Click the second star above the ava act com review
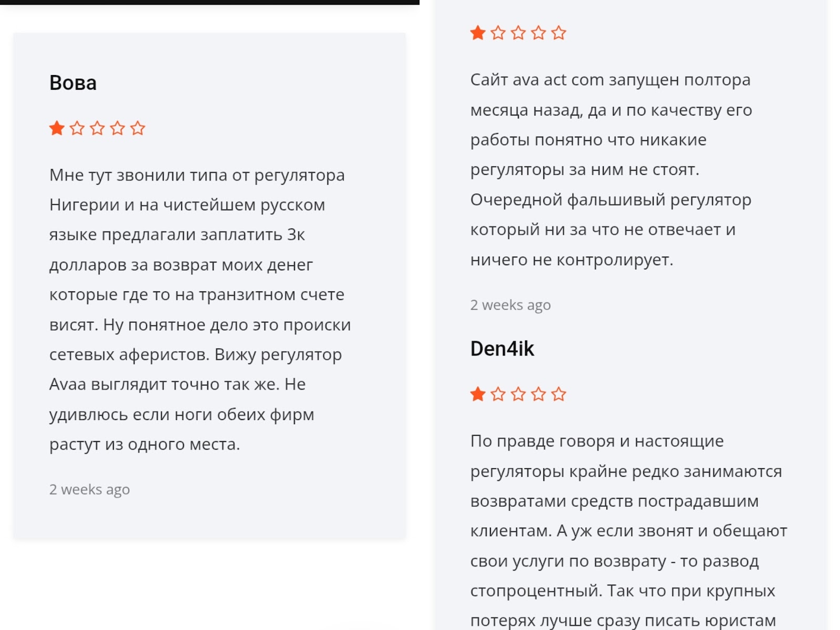The width and height of the screenshot is (840, 630). (x=498, y=33)
